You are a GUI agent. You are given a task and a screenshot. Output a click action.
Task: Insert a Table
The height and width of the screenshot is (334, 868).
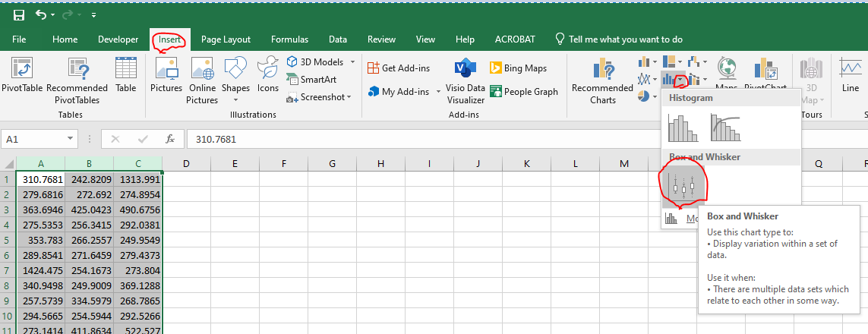(125, 75)
